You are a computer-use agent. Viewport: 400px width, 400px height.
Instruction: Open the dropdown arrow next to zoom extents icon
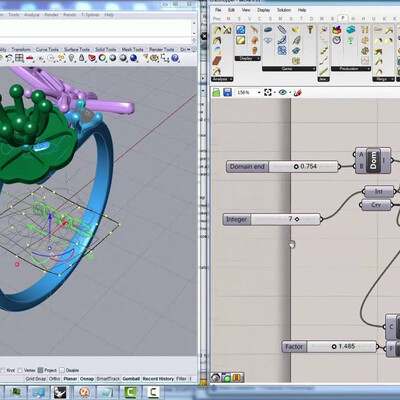click(x=274, y=93)
